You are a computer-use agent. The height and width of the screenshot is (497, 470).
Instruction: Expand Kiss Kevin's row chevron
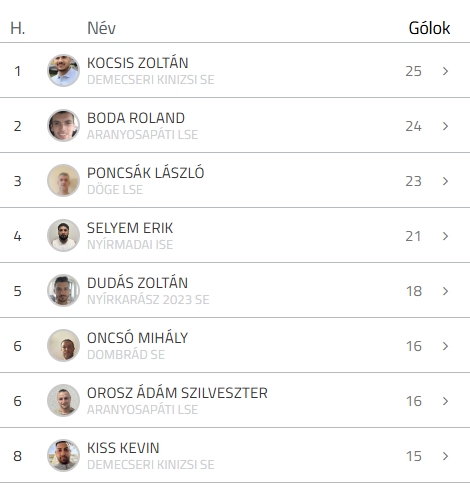445,456
